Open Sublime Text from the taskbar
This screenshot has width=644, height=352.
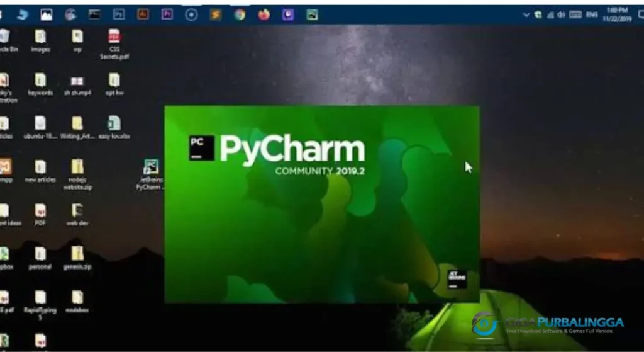point(216,15)
